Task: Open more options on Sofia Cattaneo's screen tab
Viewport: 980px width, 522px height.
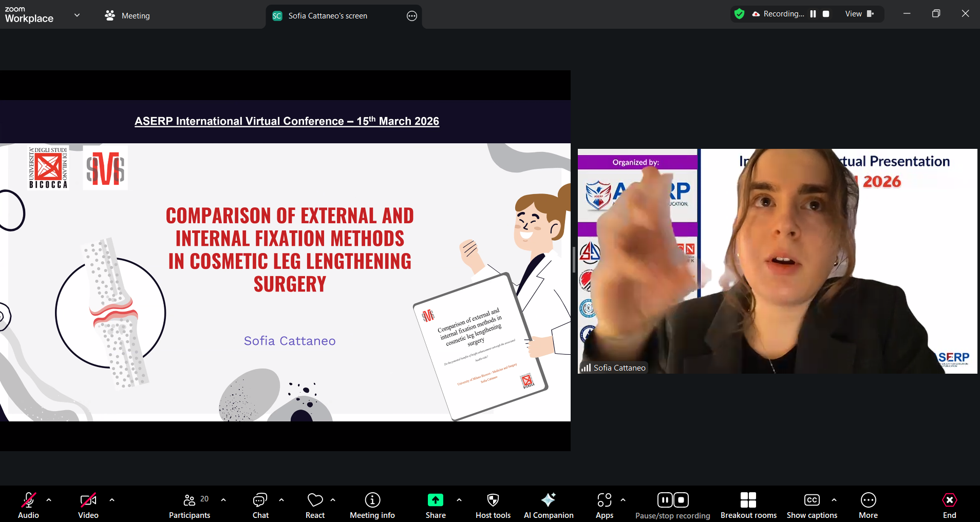Action: tap(411, 16)
